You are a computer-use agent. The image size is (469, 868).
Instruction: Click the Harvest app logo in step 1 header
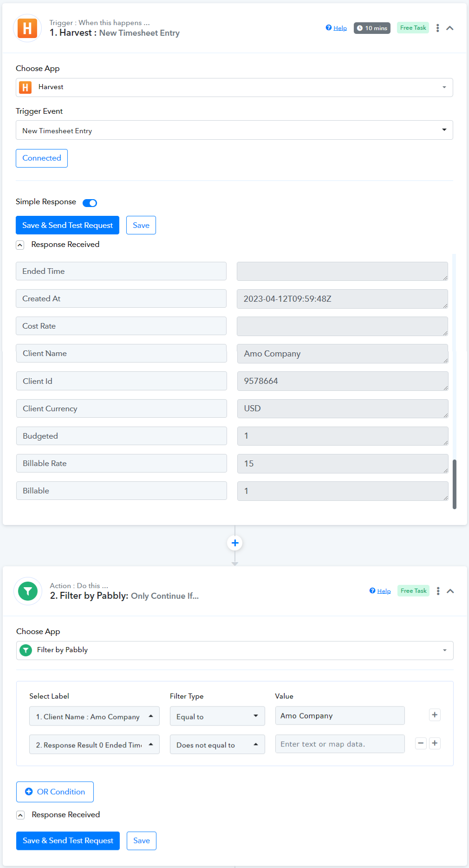pos(27,28)
